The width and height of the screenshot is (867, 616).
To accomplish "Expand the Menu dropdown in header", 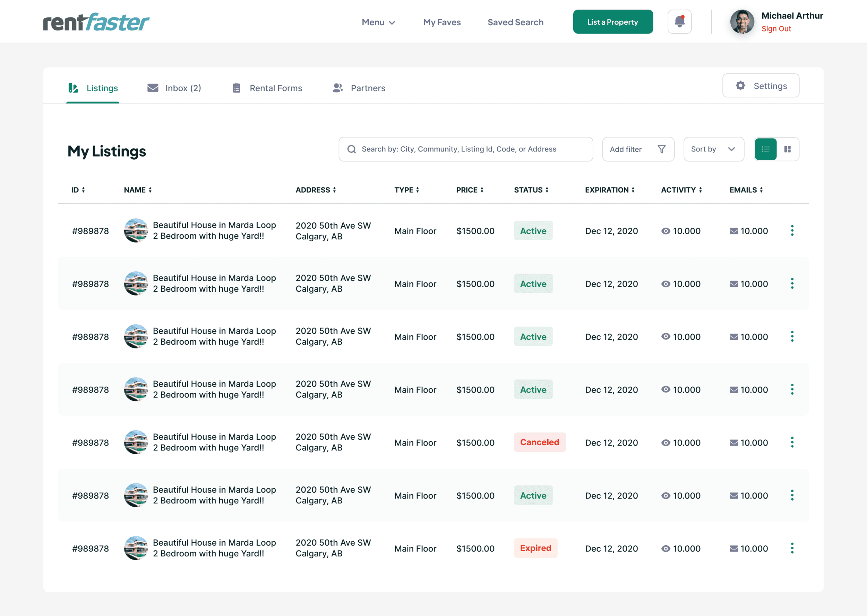I will coord(378,23).
